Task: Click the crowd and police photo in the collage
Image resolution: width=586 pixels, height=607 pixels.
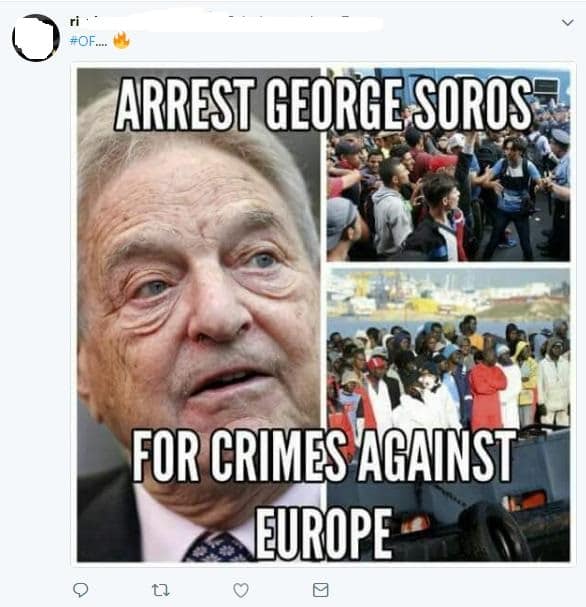Action: (x=448, y=165)
